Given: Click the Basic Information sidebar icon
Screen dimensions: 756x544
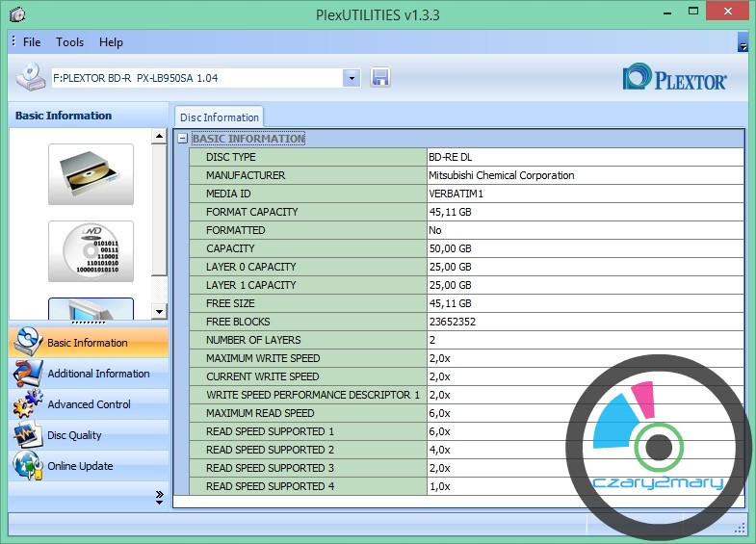Looking at the screenshot, I should pos(27,343).
